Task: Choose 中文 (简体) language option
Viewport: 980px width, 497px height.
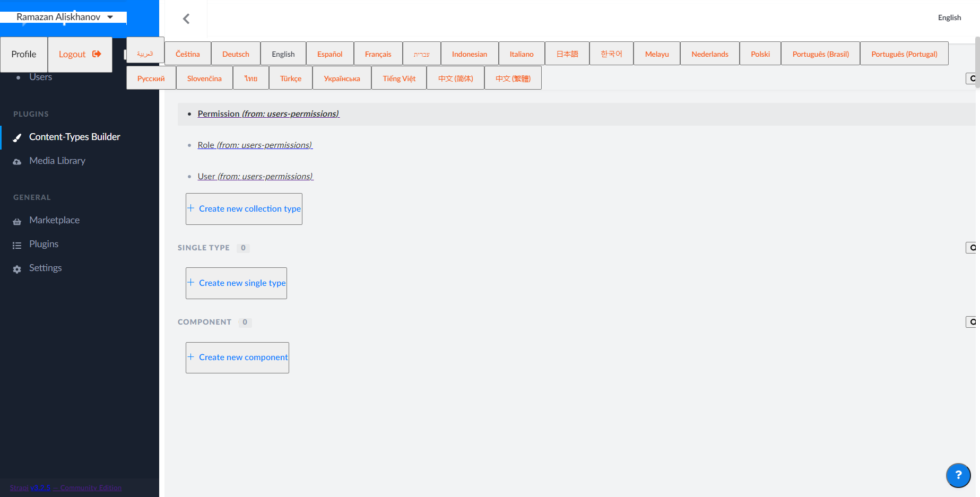Action: coord(456,79)
